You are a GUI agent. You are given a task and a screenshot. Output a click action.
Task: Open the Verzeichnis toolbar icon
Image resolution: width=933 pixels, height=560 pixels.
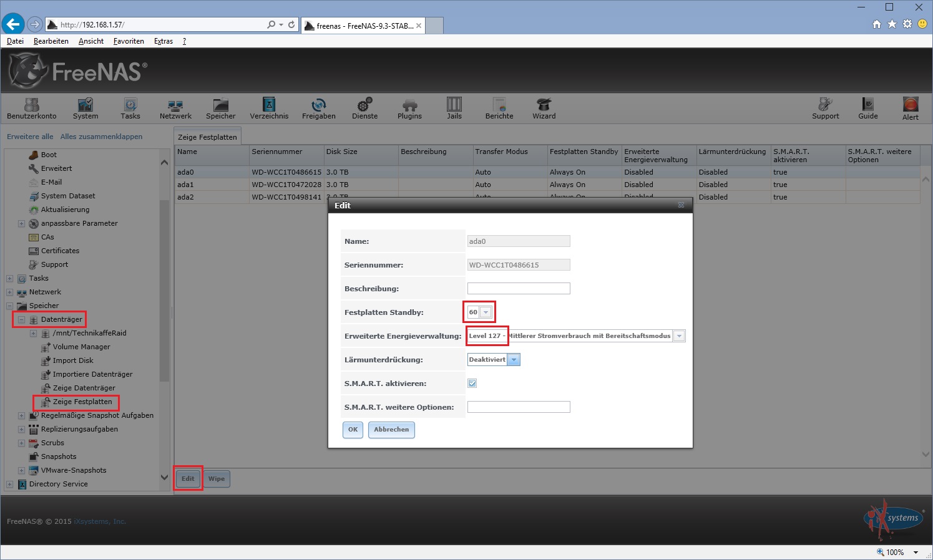point(269,109)
